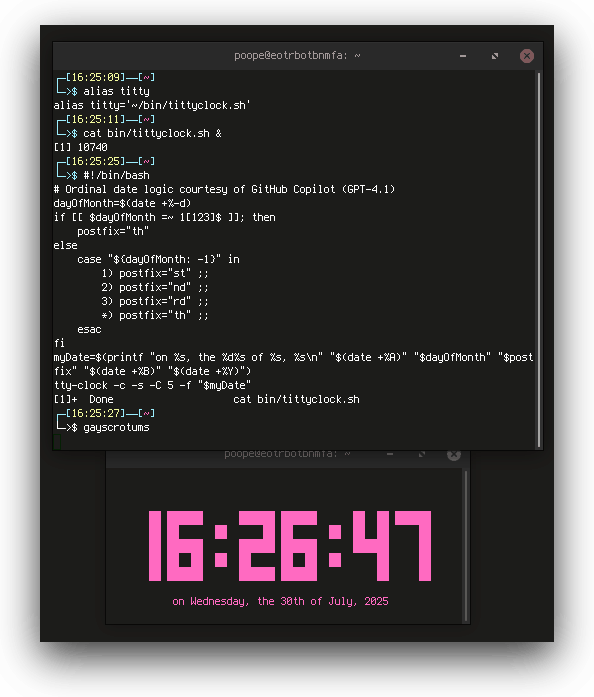Maximize the front terminal window

(x=495, y=56)
